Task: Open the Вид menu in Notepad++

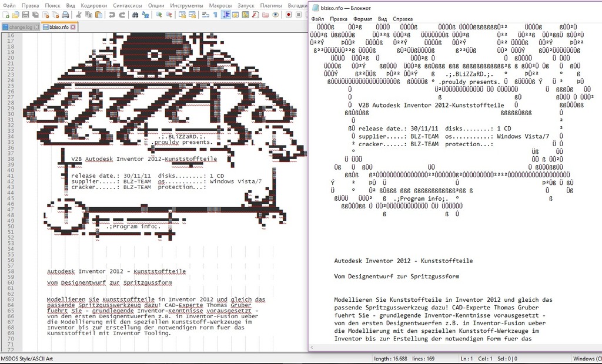Action: (x=71, y=5)
